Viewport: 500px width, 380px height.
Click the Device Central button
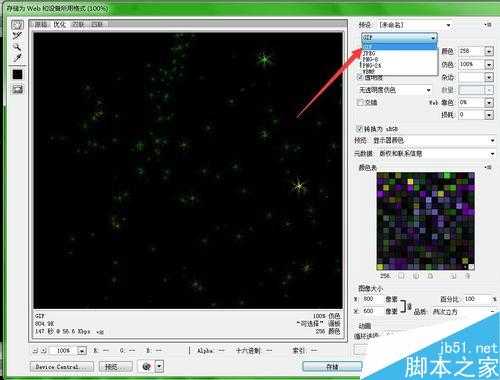(62, 367)
